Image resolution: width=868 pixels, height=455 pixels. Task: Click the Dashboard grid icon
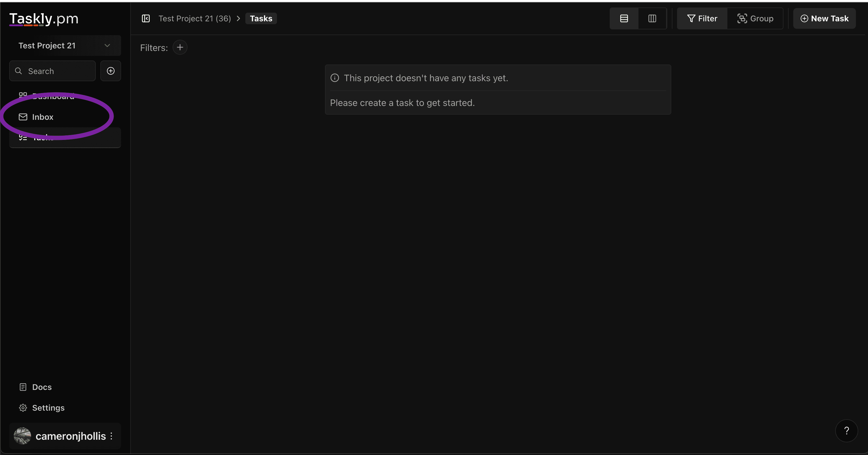click(22, 96)
